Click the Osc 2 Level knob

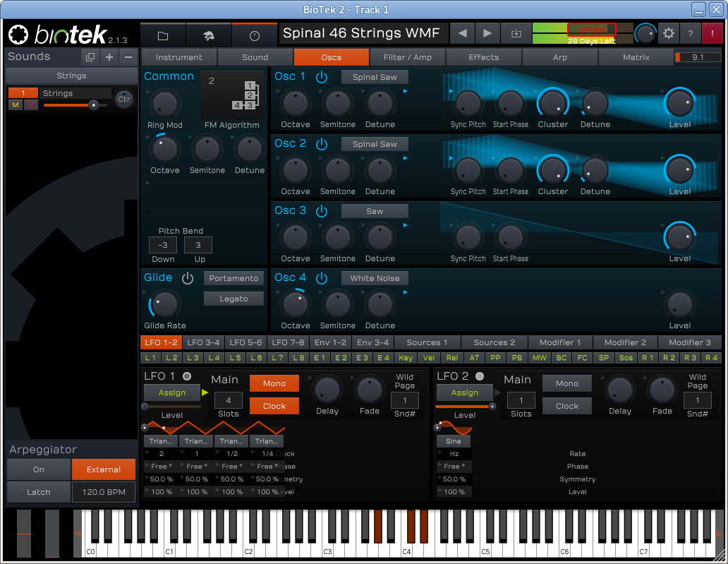tap(680, 170)
